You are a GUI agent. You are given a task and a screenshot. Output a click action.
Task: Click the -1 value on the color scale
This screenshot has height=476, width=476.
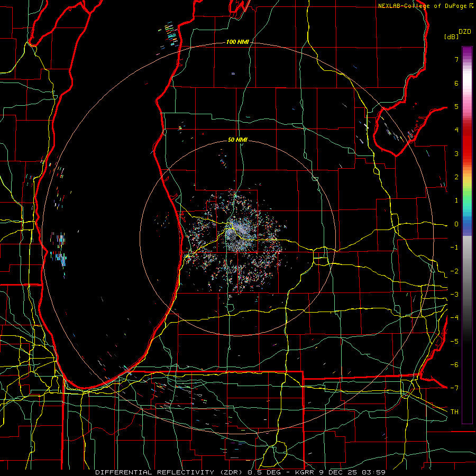(x=454, y=248)
